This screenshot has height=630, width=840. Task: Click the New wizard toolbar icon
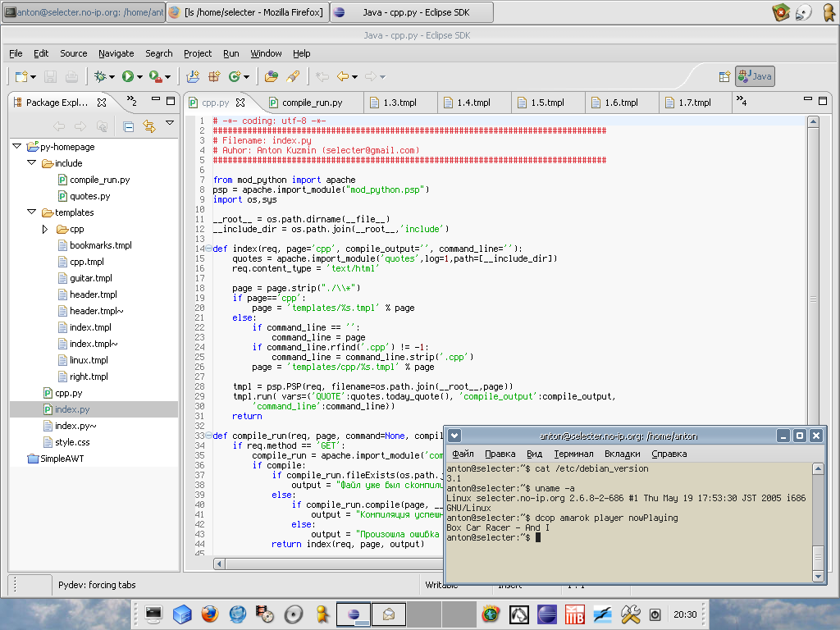click(21, 76)
